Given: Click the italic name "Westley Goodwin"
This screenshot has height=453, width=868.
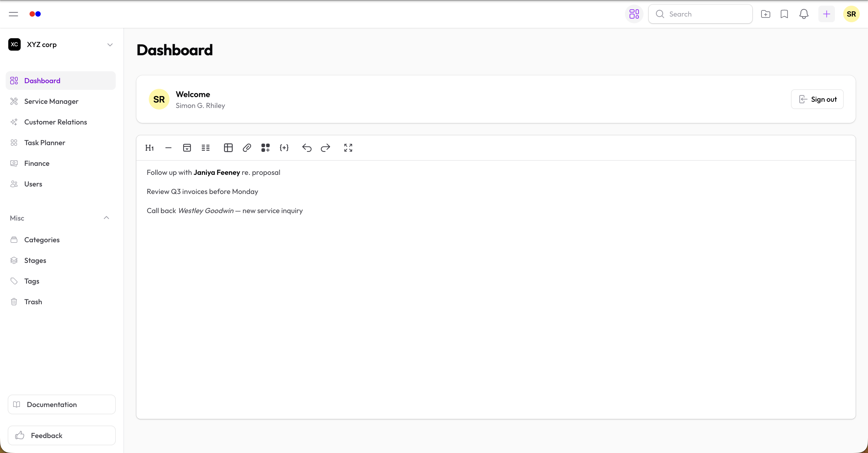Looking at the screenshot, I should point(206,211).
